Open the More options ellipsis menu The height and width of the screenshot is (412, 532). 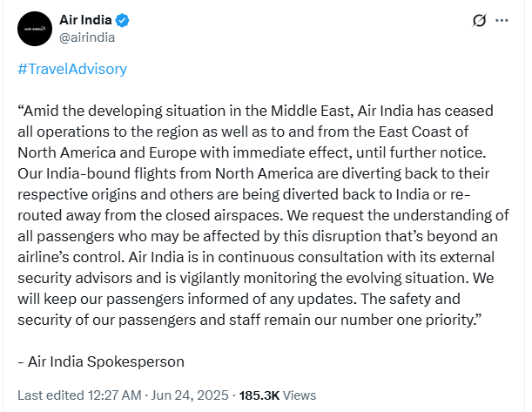(x=502, y=21)
